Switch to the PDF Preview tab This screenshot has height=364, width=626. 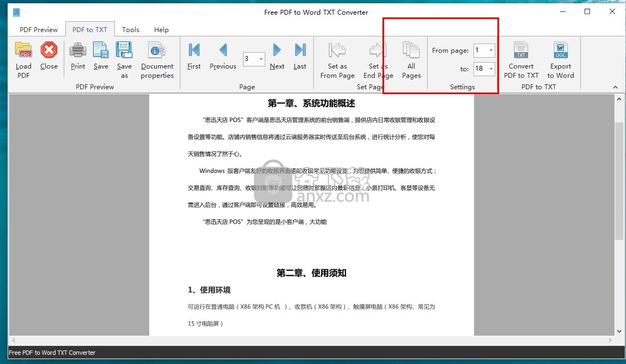point(39,29)
